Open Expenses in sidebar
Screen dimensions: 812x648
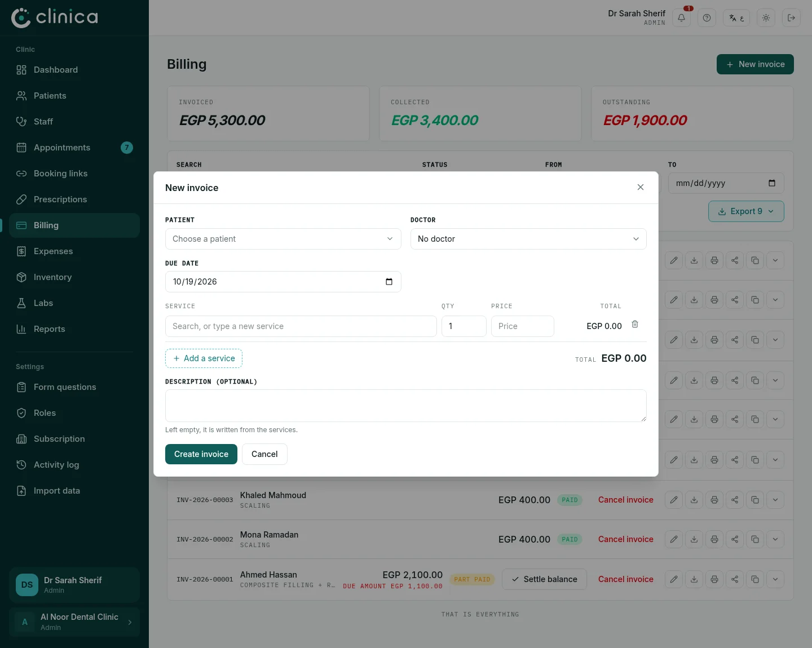pyautogui.click(x=74, y=251)
